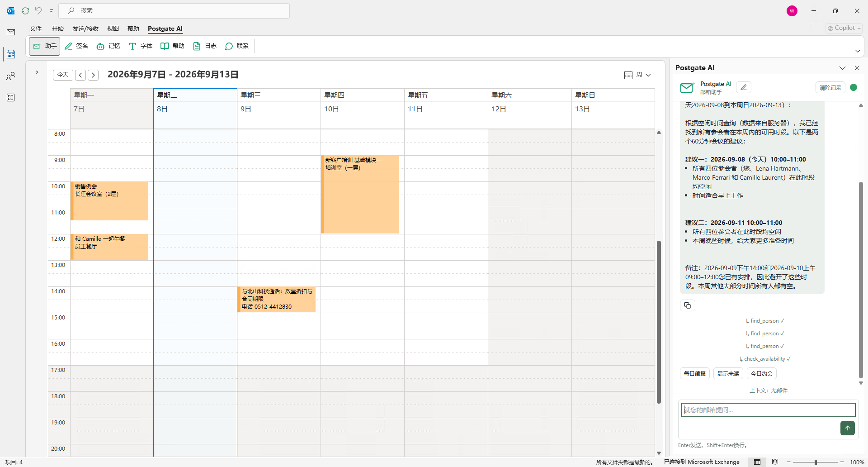Expand the folder pane arrow
This screenshot has width=868, height=467.
37,72
